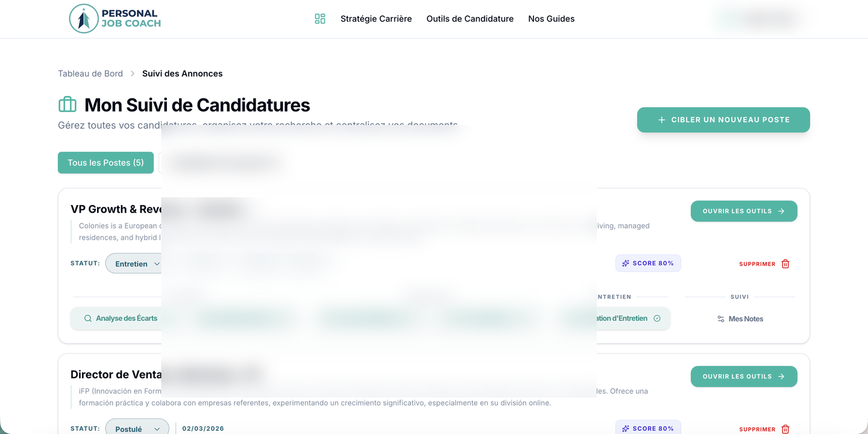This screenshot has width=868, height=434.
Task: Open the Nos Guides menu
Action: point(552,19)
